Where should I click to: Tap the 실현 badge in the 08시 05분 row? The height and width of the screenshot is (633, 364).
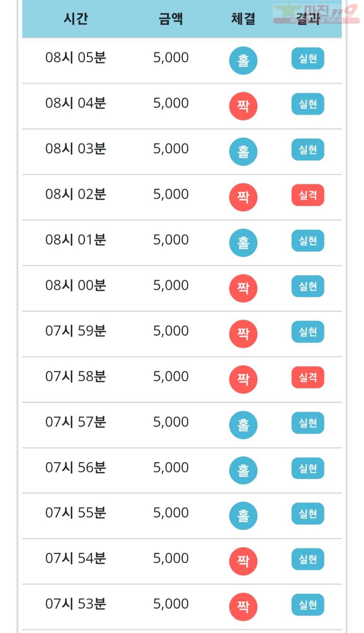coord(308,59)
